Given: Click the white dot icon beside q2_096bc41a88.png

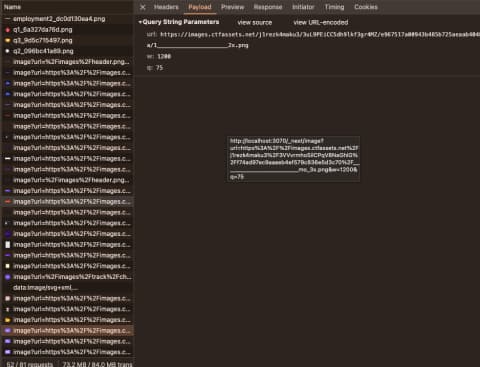Looking at the screenshot, I should [7, 51].
